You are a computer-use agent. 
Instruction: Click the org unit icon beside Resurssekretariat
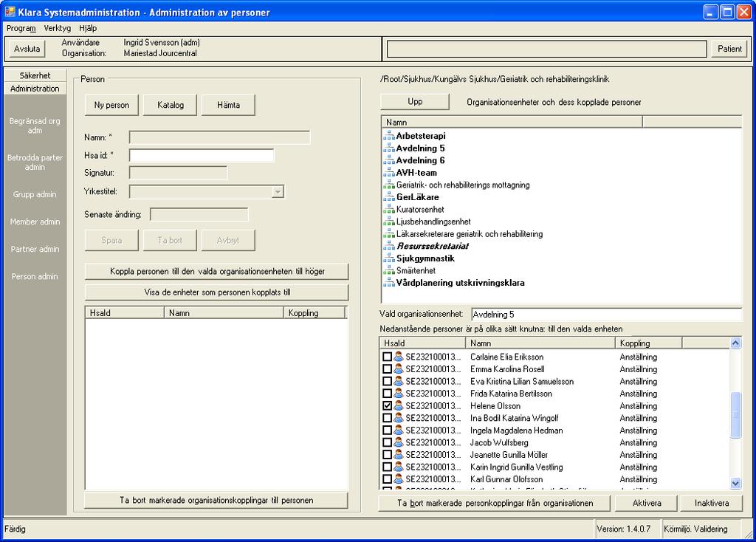(x=389, y=246)
